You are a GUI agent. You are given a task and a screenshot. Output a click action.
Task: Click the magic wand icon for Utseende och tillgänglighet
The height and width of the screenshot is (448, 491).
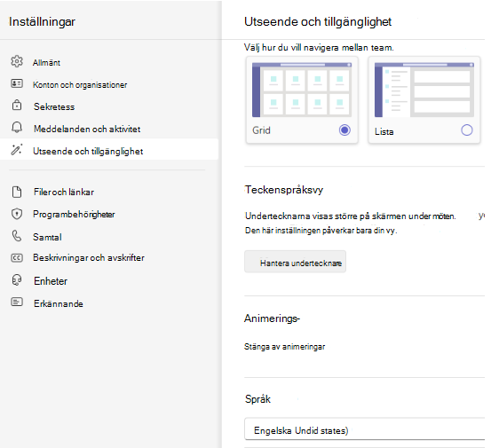[17, 150]
